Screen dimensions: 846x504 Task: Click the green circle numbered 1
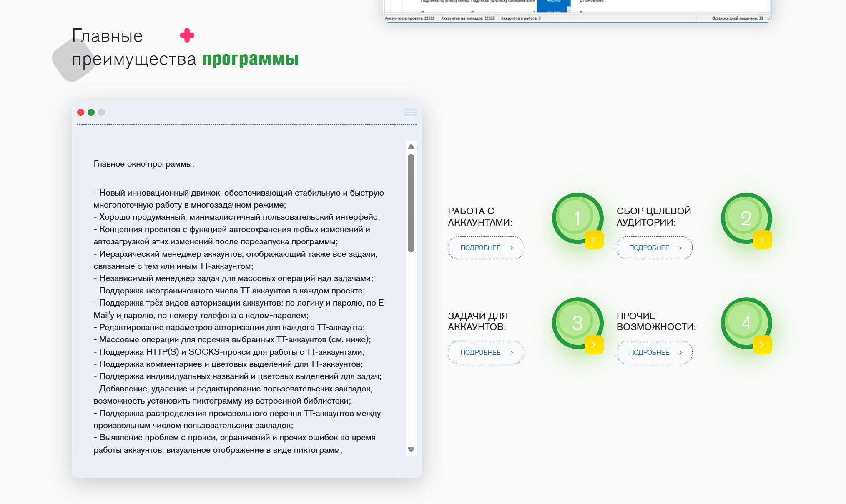[x=577, y=218]
